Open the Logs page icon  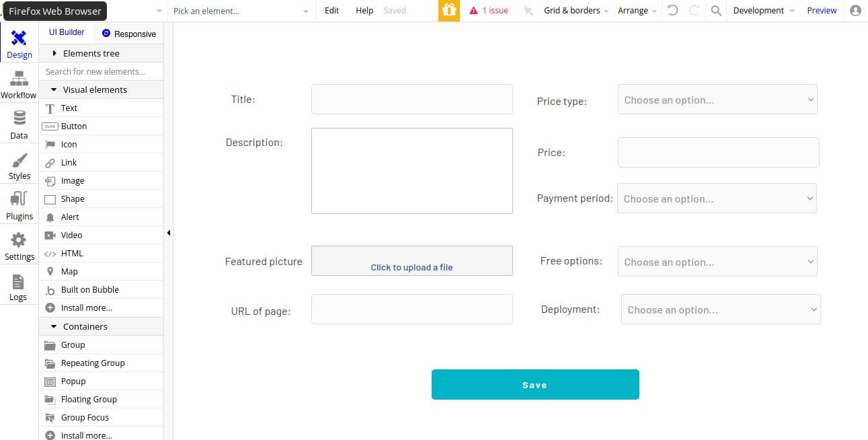tap(18, 281)
